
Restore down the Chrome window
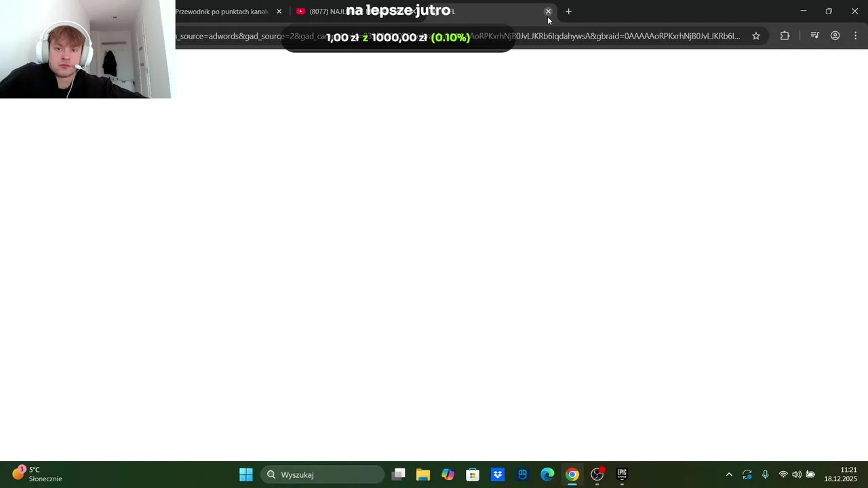coord(829,12)
